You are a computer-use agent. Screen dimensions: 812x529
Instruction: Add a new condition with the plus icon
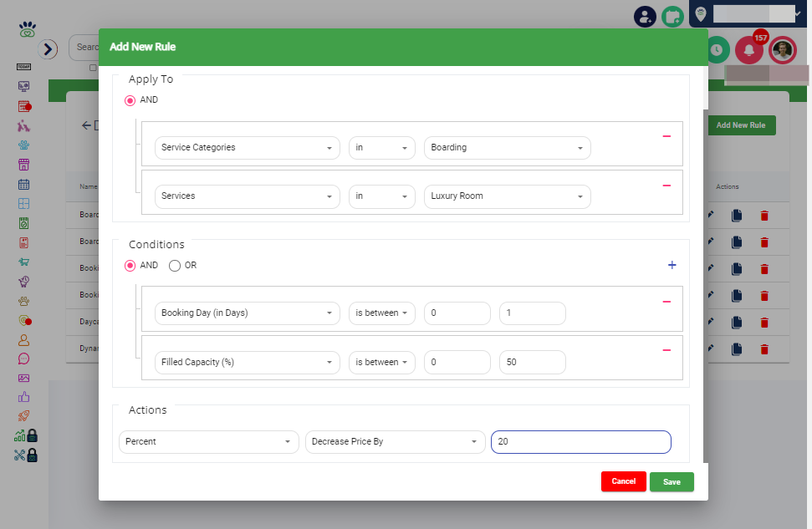click(x=672, y=265)
